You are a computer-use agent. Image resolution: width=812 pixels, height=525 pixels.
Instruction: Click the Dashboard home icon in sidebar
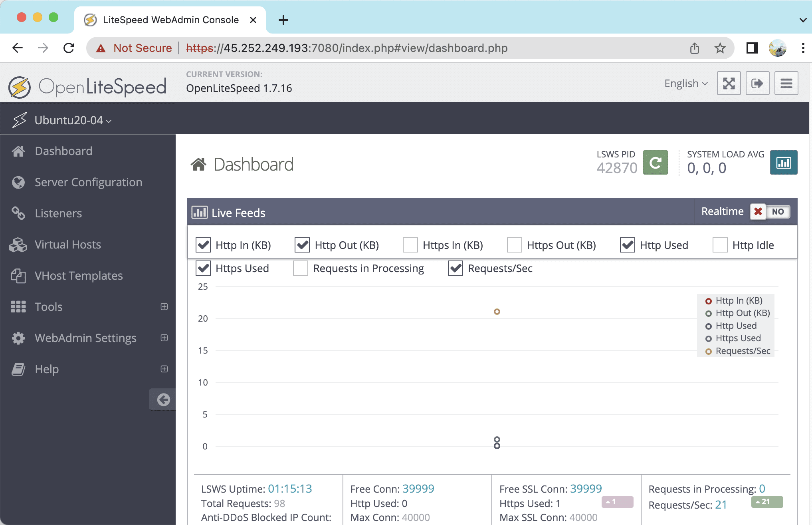(18, 151)
